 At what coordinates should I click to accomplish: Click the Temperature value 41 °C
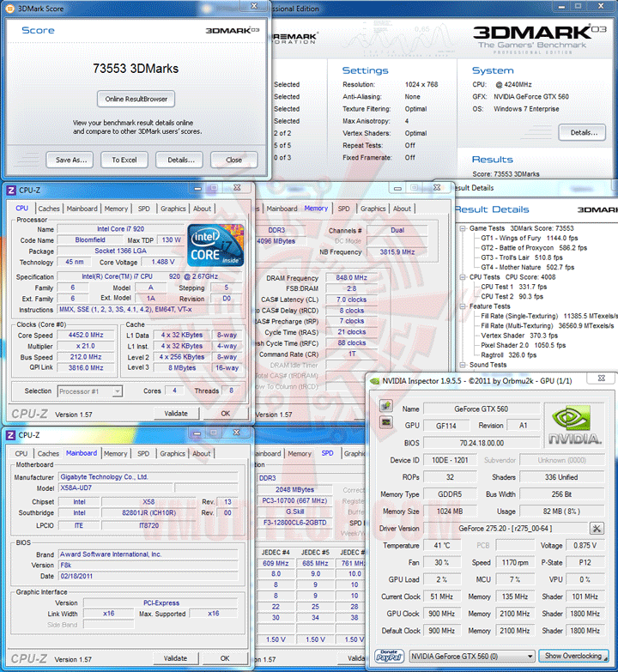tap(442, 546)
